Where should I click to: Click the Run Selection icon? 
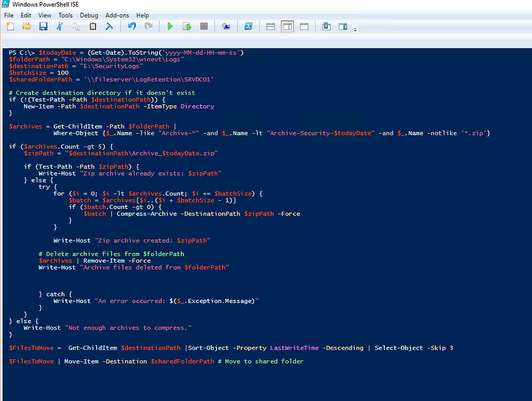coord(187,27)
